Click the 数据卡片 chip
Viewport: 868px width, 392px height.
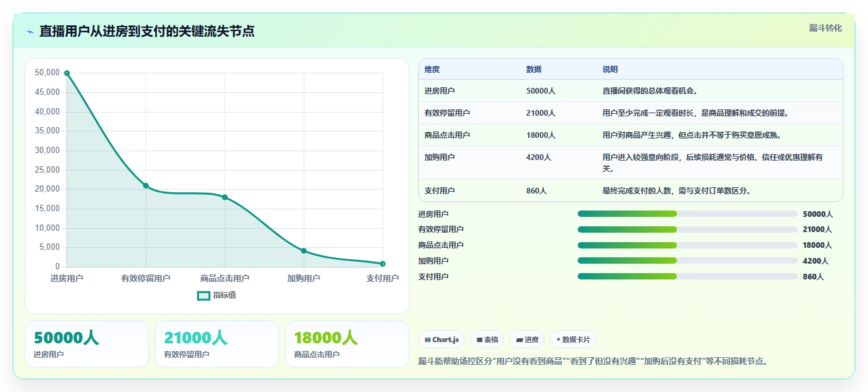click(x=573, y=340)
